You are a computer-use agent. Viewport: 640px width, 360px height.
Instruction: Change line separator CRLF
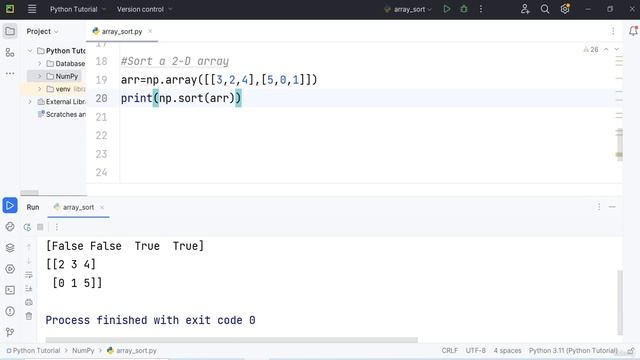pyautogui.click(x=449, y=351)
